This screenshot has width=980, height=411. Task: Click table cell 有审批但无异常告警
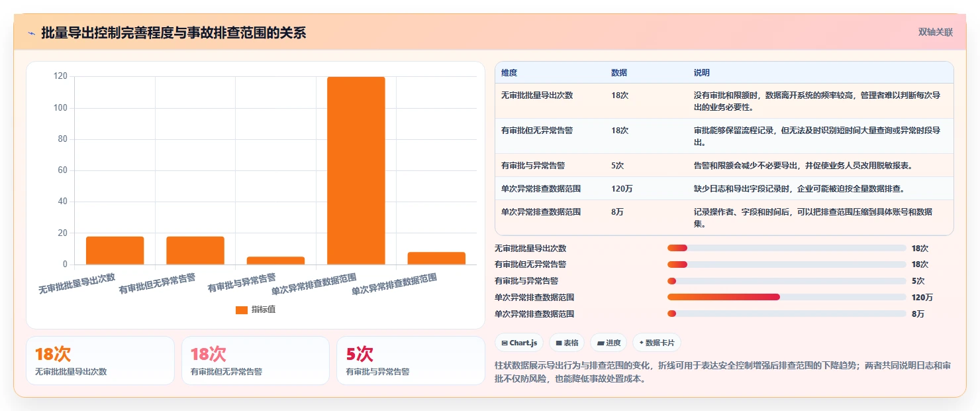[537, 131]
